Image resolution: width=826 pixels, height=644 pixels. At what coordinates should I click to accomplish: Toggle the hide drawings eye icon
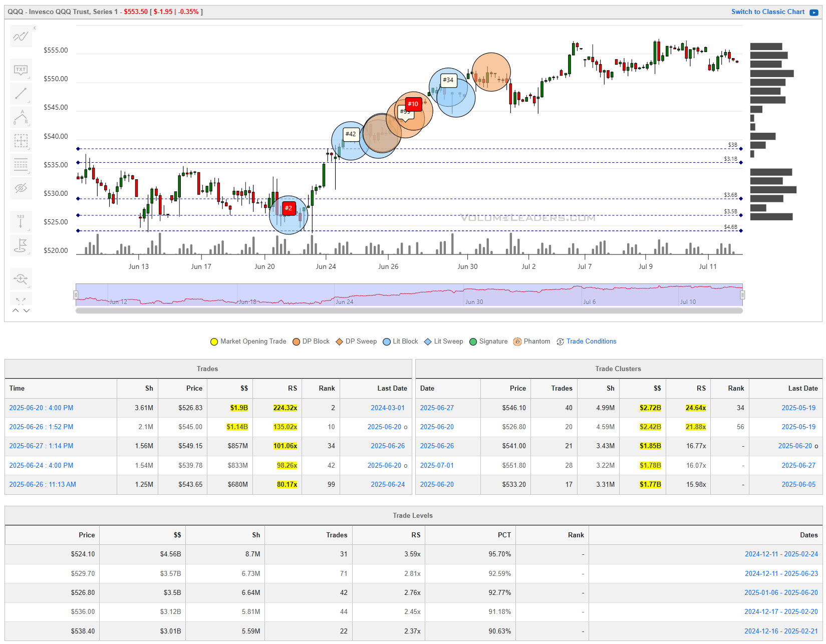pos(21,188)
